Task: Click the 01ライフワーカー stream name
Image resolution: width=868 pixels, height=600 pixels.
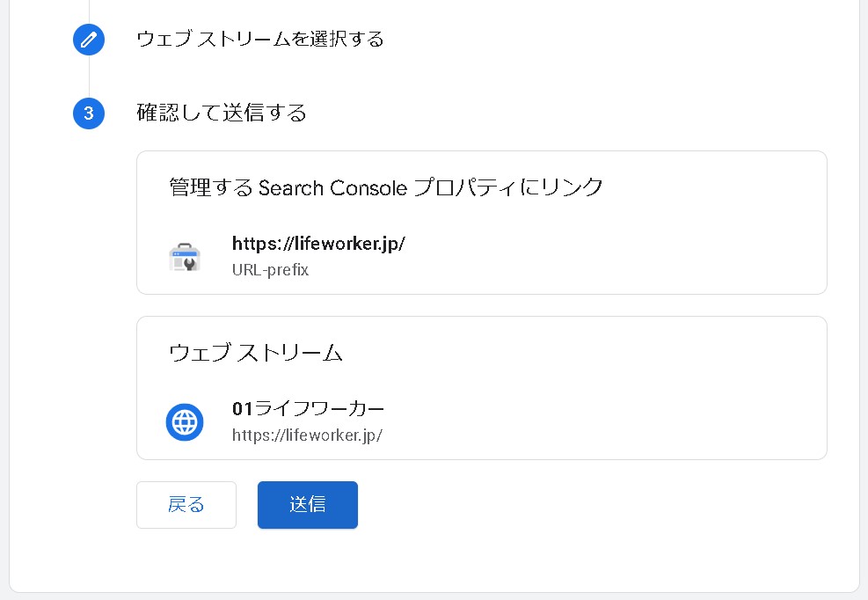Action: pyautogui.click(x=308, y=409)
